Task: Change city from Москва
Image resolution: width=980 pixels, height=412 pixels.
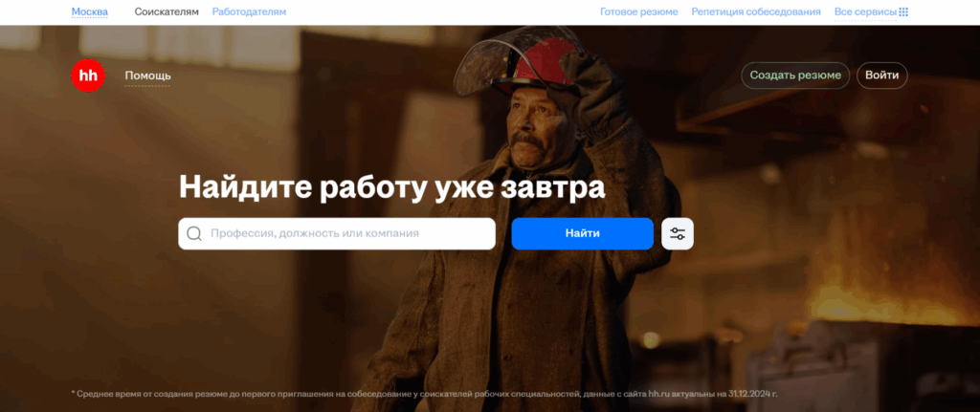Action: (89, 11)
